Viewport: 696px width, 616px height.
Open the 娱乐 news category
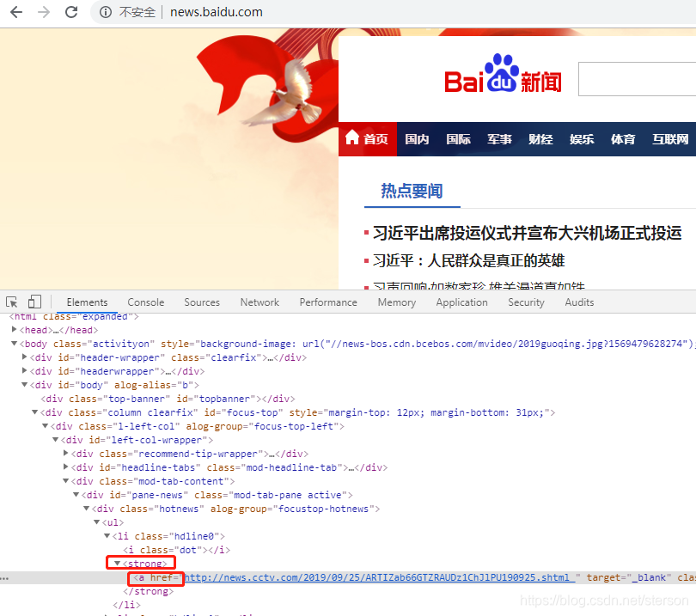582,139
